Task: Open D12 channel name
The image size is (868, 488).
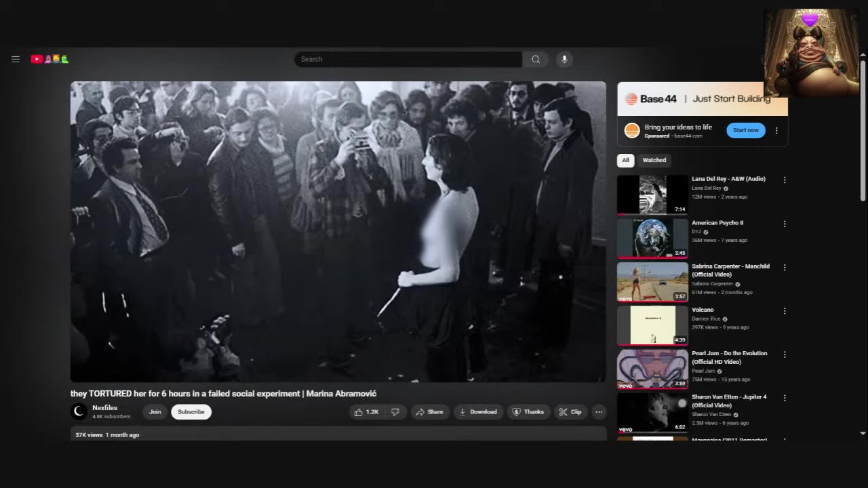Action: pyautogui.click(x=696, y=232)
